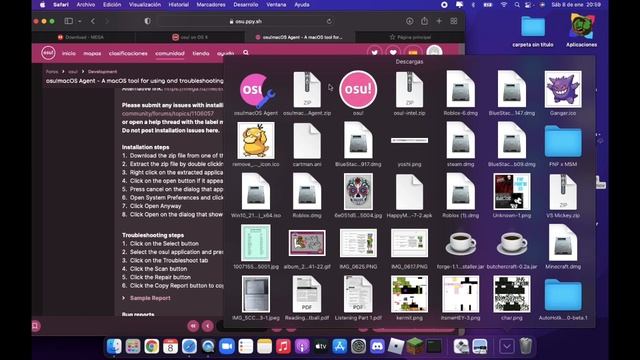Screen dimensions: 640x360
Task: Open Minecraft from the Dock
Action: click(x=415, y=347)
